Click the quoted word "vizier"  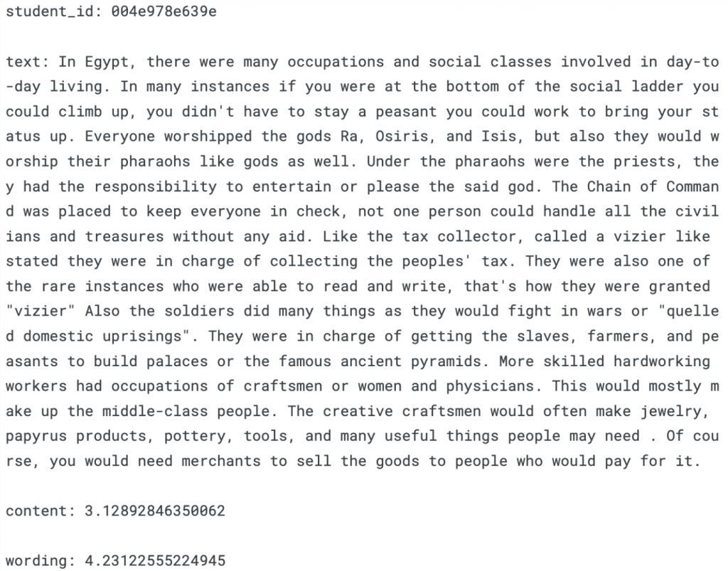coord(41,311)
